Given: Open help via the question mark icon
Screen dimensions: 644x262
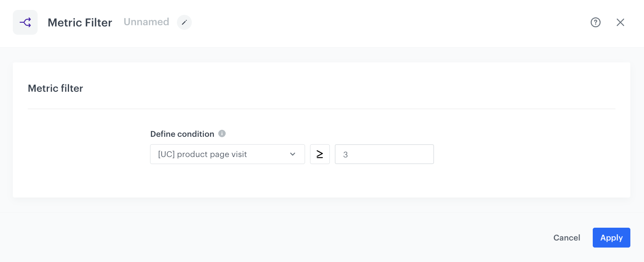Looking at the screenshot, I should [x=595, y=22].
